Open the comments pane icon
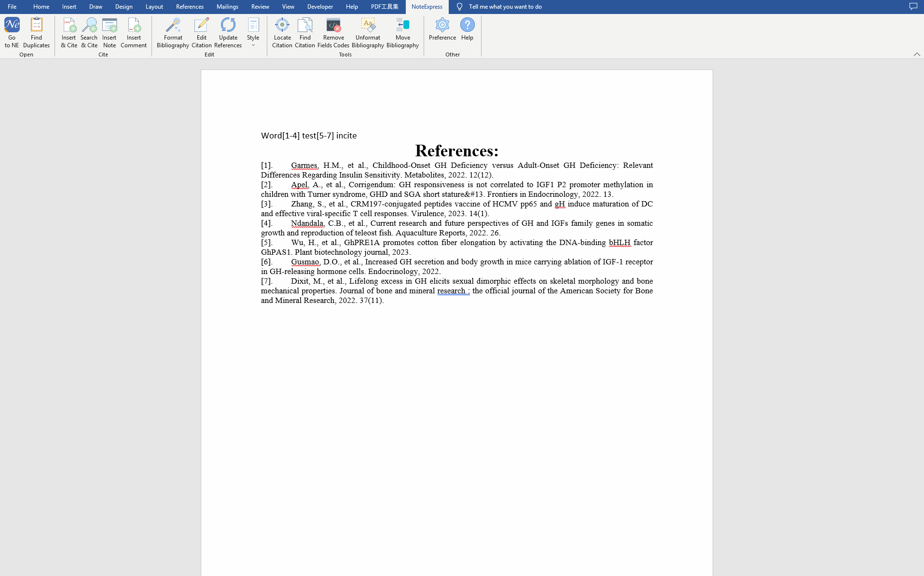The image size is (924, 576). [913, 6]
